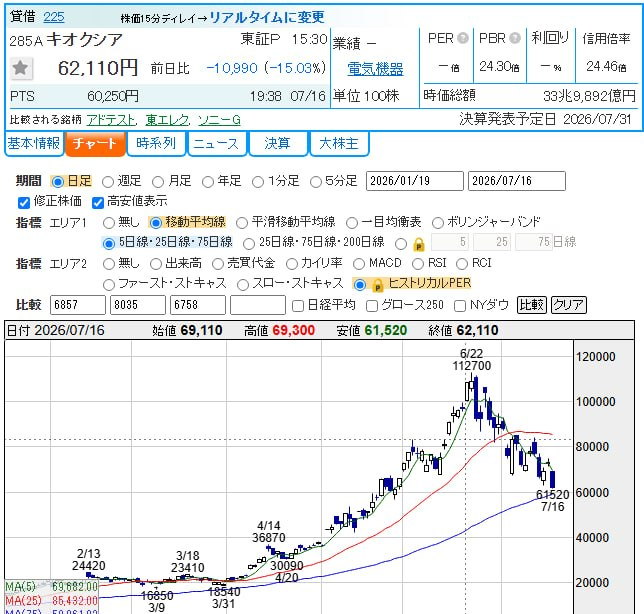This screenshot has height=614, width=644.
Task: Choose 売買代金 indicator
Action: click(x=218, y=264)
